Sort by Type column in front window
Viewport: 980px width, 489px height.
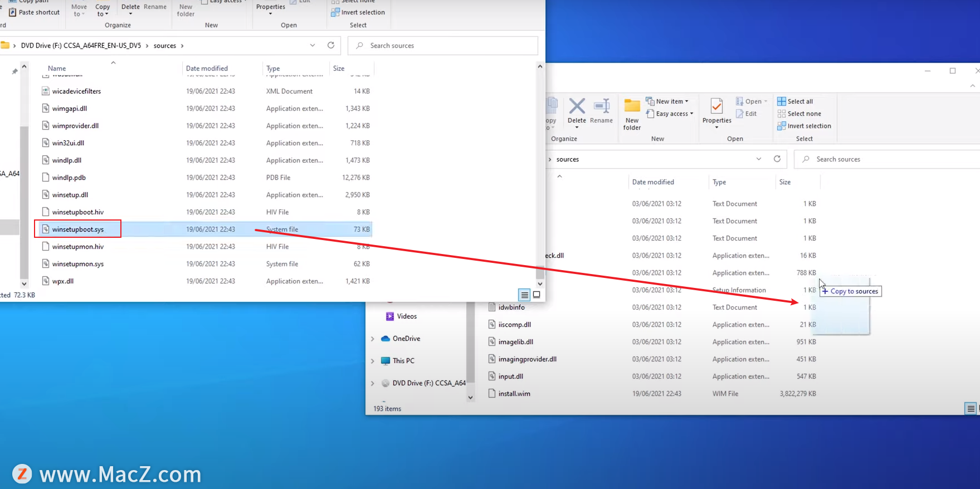[273, 69]
